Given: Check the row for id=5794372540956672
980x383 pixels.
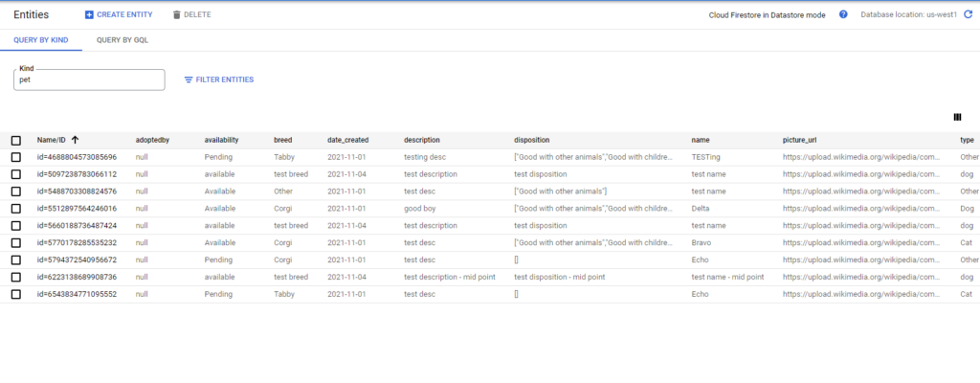Looking at the screenshot, I should [15, 259].
